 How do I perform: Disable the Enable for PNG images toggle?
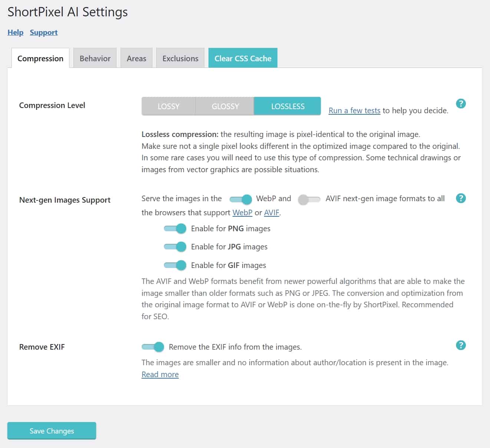coord(175,229)
